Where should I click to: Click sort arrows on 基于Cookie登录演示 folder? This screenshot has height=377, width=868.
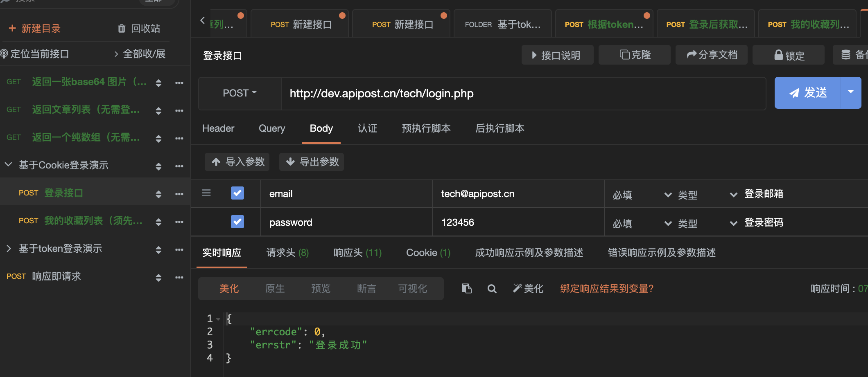pos(158,166)
